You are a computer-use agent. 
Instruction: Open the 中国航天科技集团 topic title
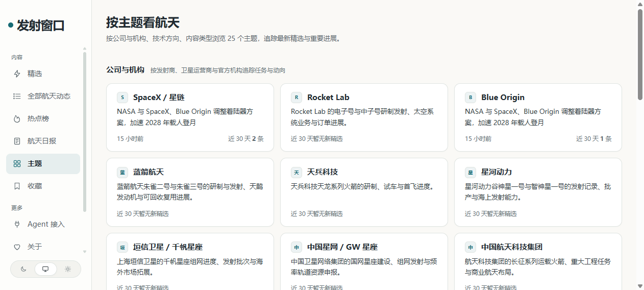click(512, 247)
